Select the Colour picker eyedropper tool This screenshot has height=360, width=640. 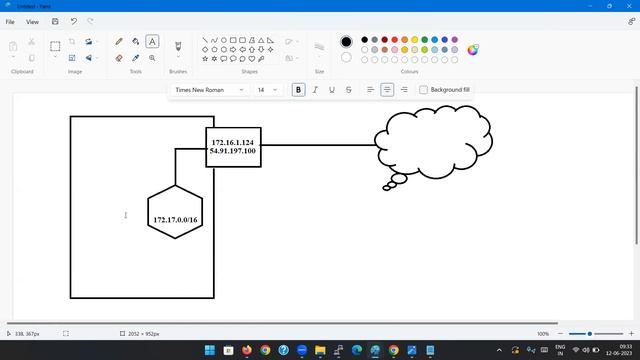[x=136, y=58]
